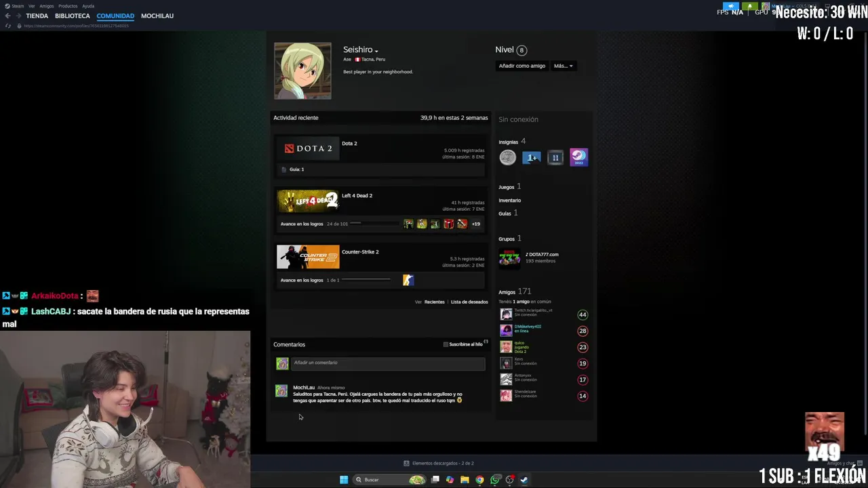Image resolution: width=868 pixels, height=488 pixels.
Task: Click the Counter-Strike 2 achievement icon
Action: pos(408,280)
